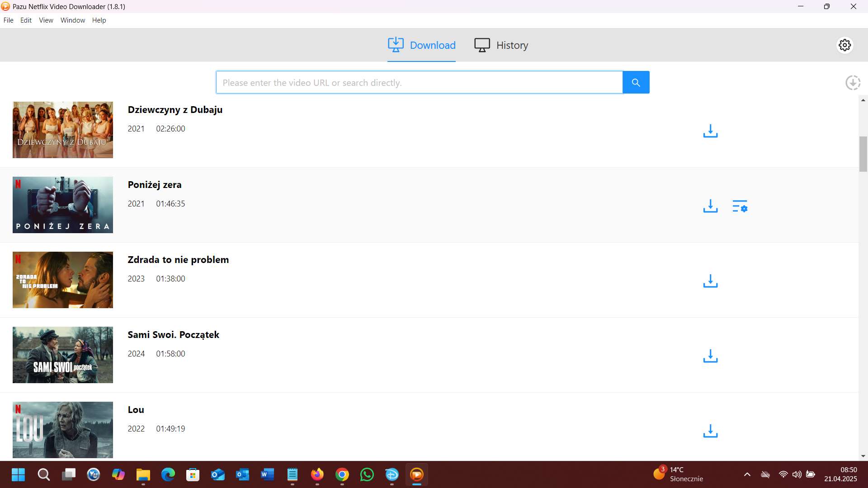Open taskbar Search

(x=43, y=474)
